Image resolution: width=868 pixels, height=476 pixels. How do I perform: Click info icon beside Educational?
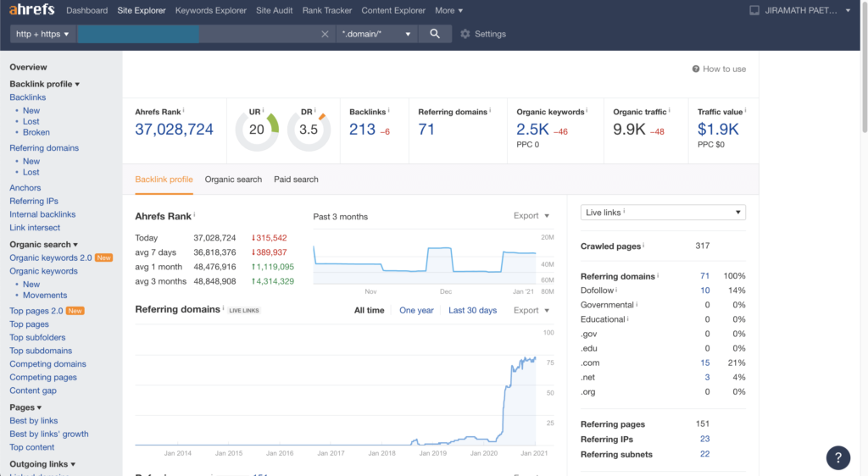pos(628,318)
